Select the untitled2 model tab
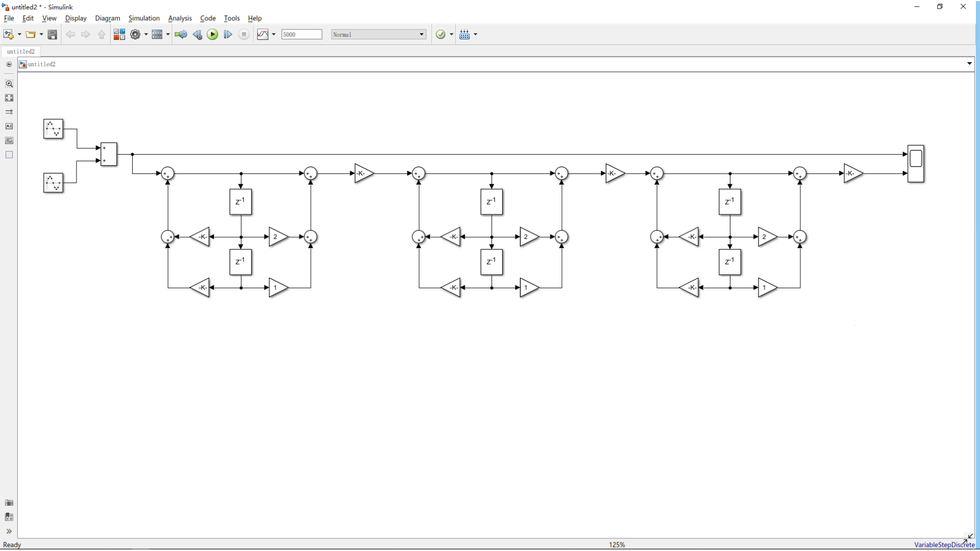 tap(21, 52)
